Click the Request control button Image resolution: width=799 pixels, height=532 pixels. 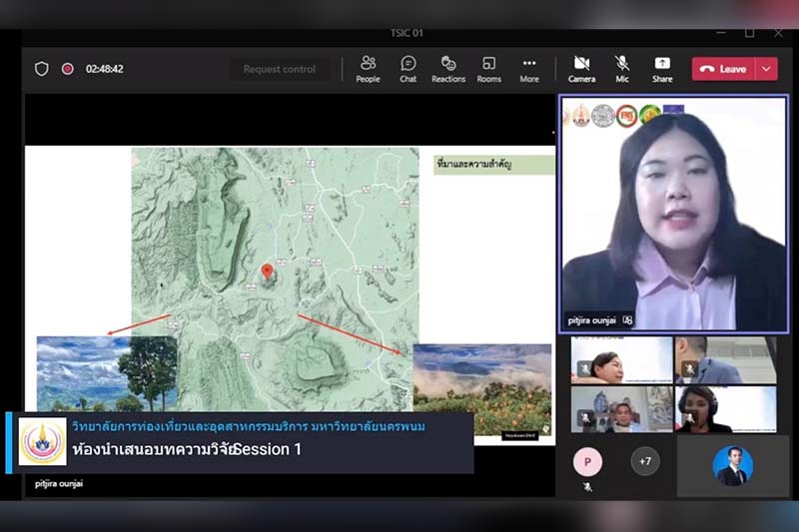279,69
